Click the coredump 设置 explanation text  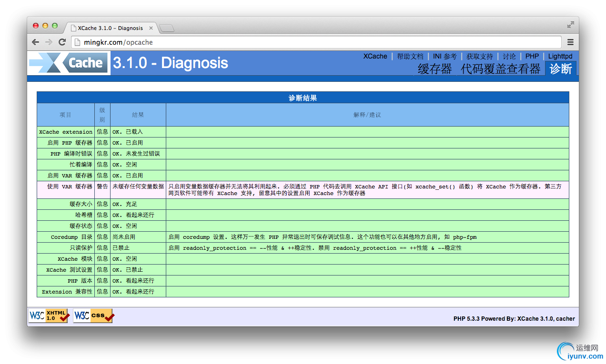click(323, 237)
